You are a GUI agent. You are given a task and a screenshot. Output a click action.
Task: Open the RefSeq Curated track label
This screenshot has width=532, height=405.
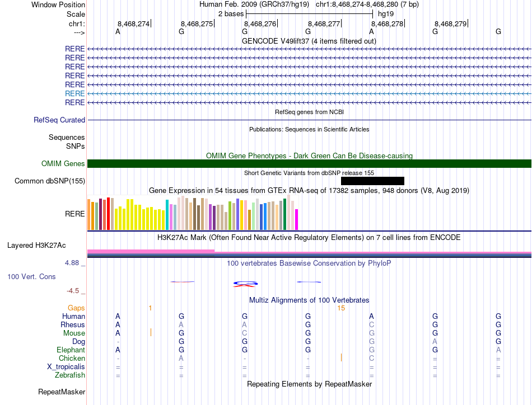[x=59, y=120]
